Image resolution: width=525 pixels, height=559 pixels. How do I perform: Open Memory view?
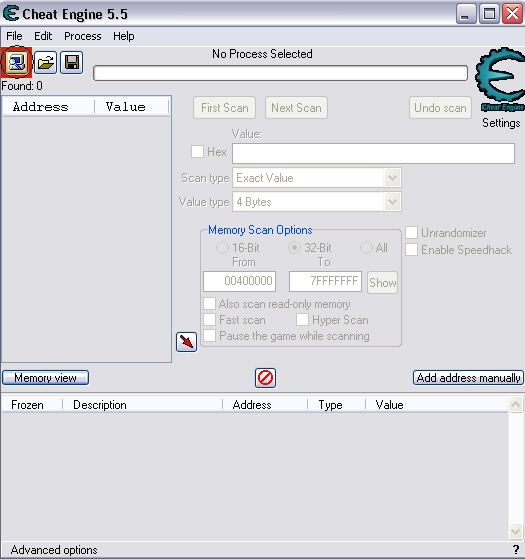pos(45,378)
